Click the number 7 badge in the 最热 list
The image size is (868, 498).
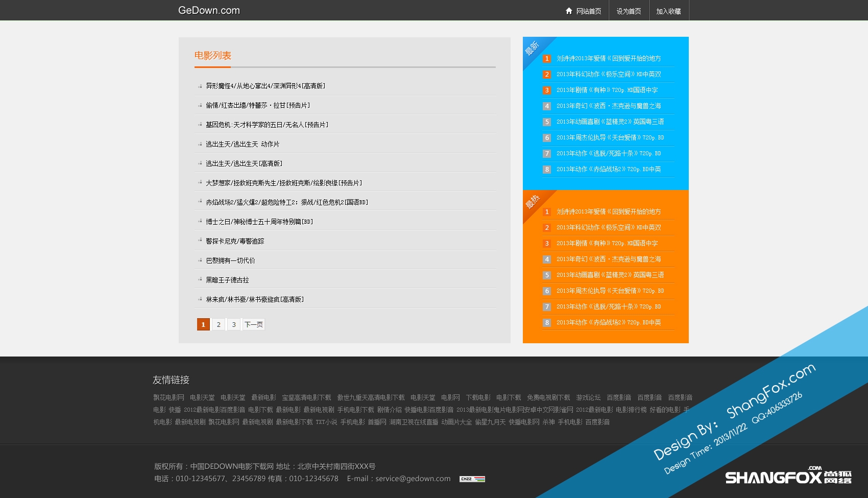(x=547, y=307)
